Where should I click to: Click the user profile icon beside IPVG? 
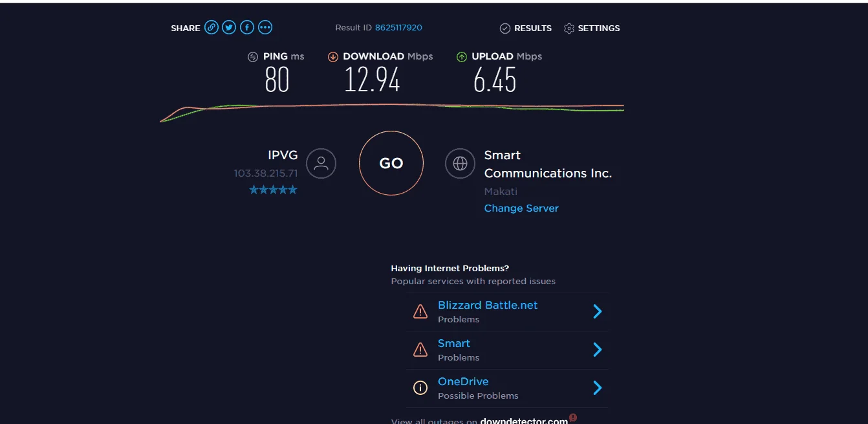321,163
